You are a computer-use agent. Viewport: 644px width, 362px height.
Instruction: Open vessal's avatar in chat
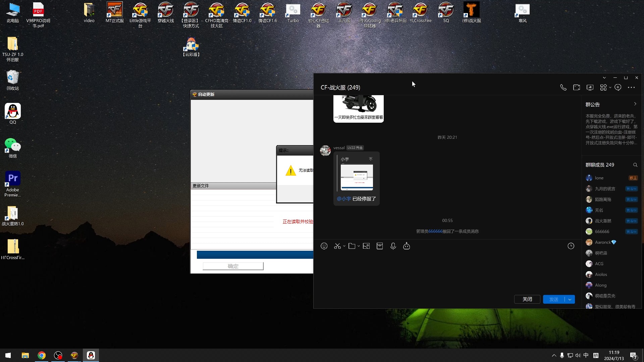[x=325, y=150]
